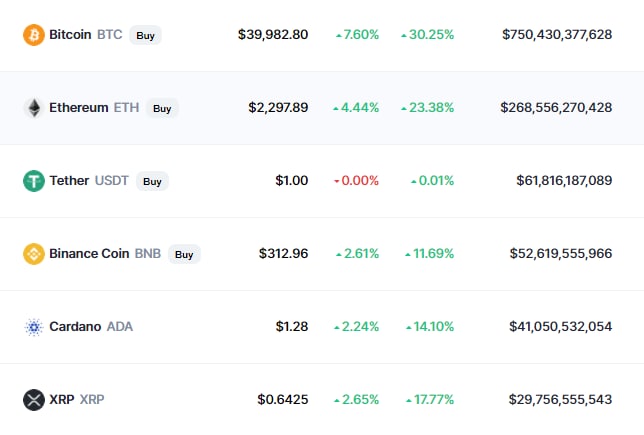Click the Tether green logo icon
The width and height of the screenshot is (644, 435).
(34, 181)
